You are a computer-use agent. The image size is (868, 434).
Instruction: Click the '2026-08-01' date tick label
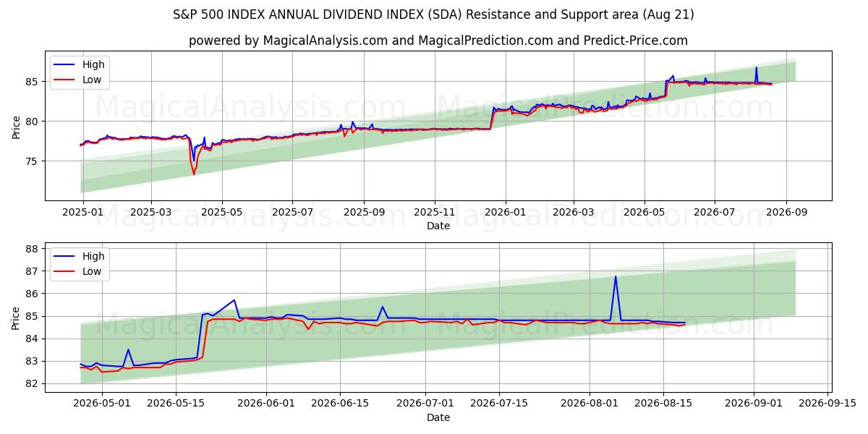click(x=589, y=404)
